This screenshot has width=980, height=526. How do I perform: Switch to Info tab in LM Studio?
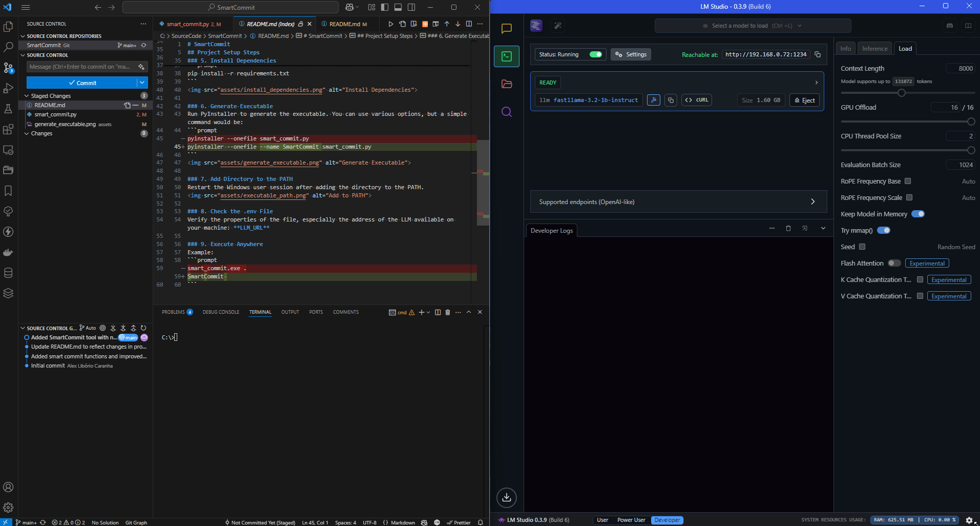(x=846, y=49)
